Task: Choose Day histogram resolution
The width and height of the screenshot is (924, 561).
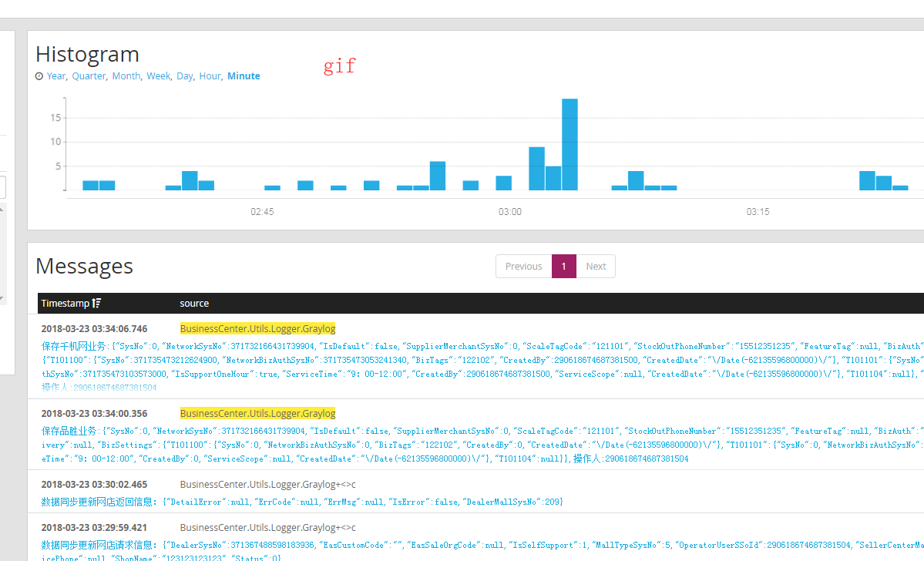Action: tap(184, 76)
